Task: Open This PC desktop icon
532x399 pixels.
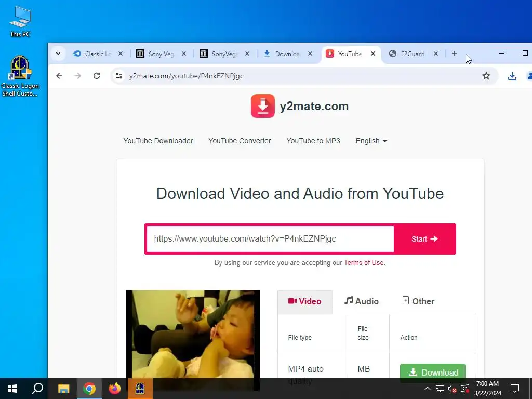Action: [20, 22]
